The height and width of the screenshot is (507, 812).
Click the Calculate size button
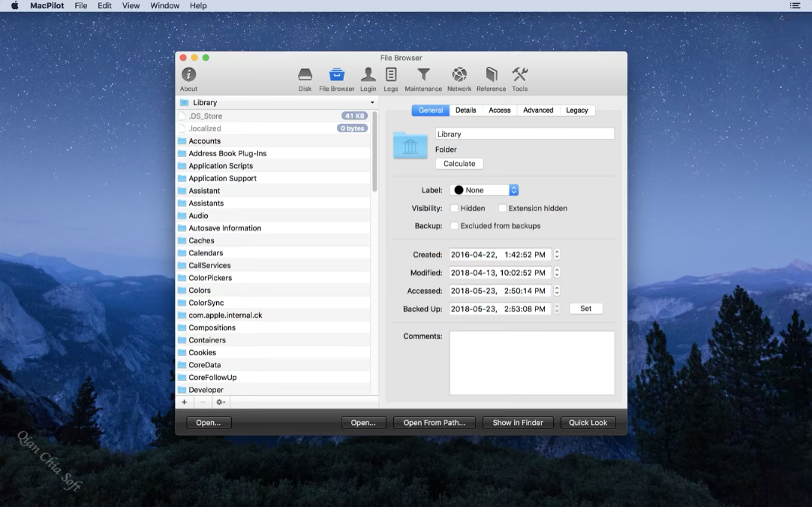459,164
